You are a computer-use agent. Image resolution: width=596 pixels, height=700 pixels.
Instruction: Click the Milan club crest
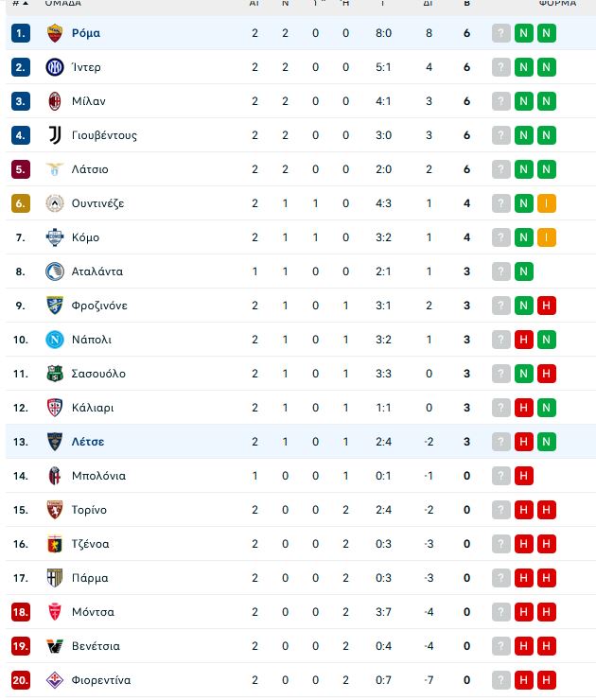(x=55, y=101)
